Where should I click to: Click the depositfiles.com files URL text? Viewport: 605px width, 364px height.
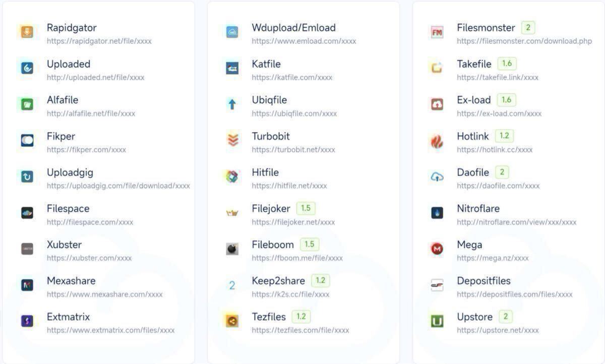[x=515, y=294]
